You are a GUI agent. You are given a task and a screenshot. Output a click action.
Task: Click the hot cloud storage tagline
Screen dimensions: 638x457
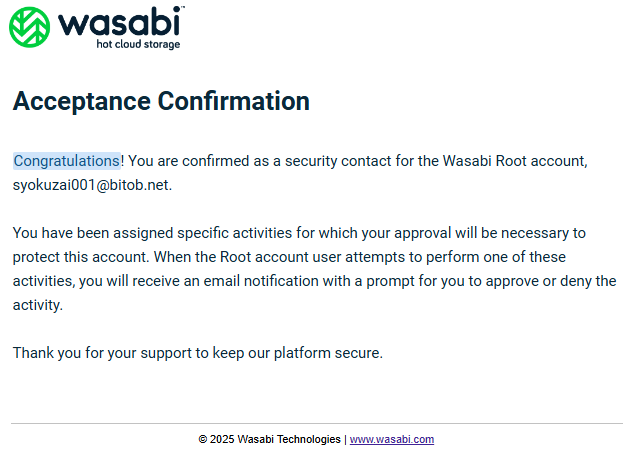click(x=138, y=44)
